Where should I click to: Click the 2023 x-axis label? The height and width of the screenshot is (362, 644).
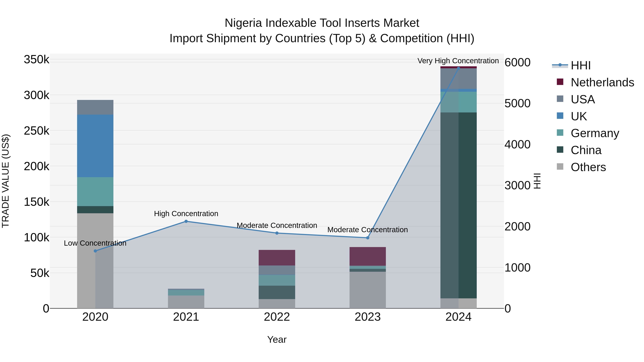click(x=368, y=317)
